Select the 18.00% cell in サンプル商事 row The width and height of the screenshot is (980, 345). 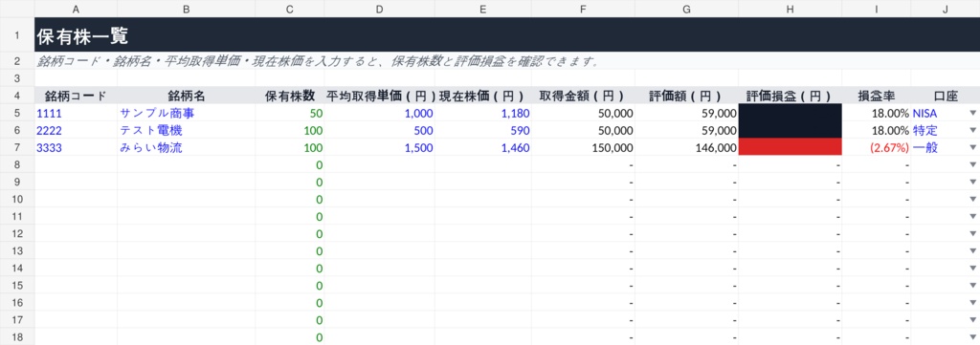pos(877,113)
